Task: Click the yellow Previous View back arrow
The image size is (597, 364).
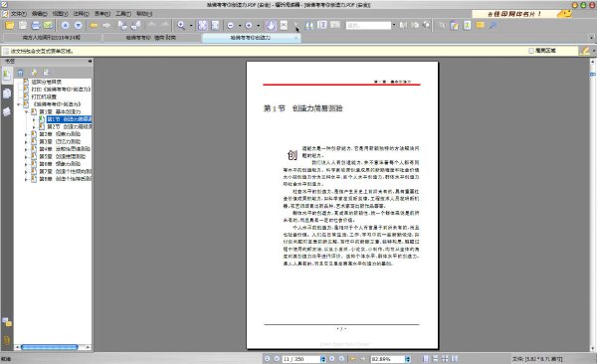Action: pyautogui.click(x=94, y=26)
